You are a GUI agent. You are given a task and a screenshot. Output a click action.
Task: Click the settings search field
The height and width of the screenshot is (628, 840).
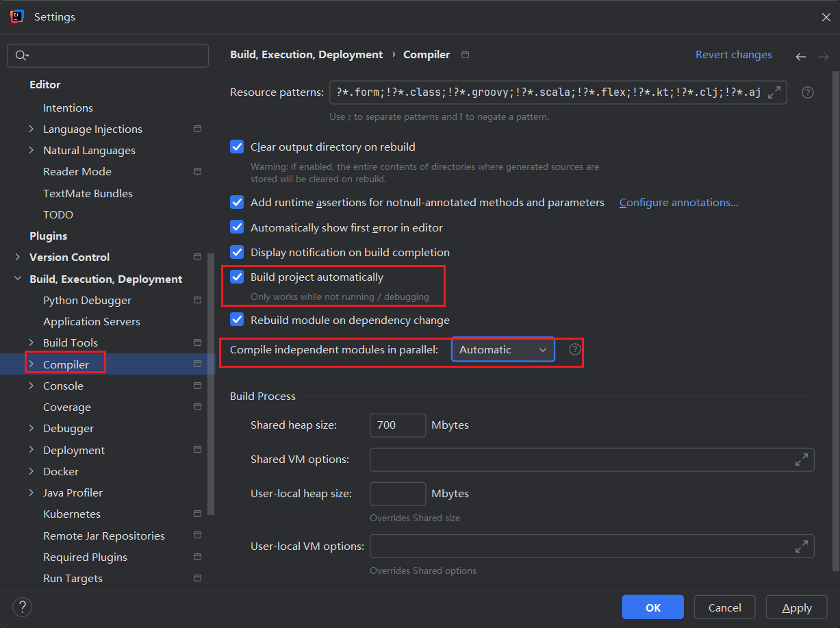tap(107, 55)
